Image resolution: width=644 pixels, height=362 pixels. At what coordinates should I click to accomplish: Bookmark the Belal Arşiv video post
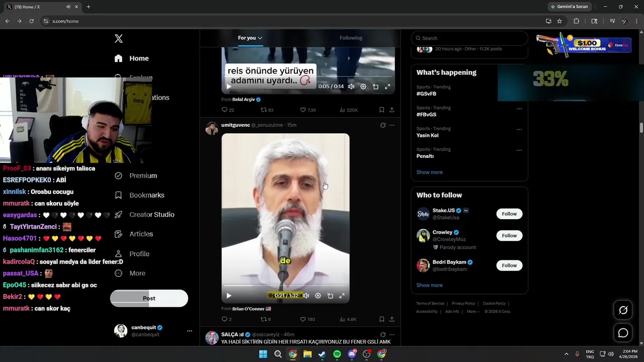click(x=382, y=110)
